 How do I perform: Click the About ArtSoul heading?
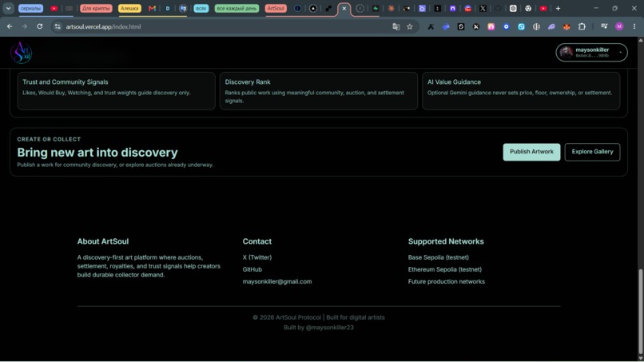coord(103,241)
